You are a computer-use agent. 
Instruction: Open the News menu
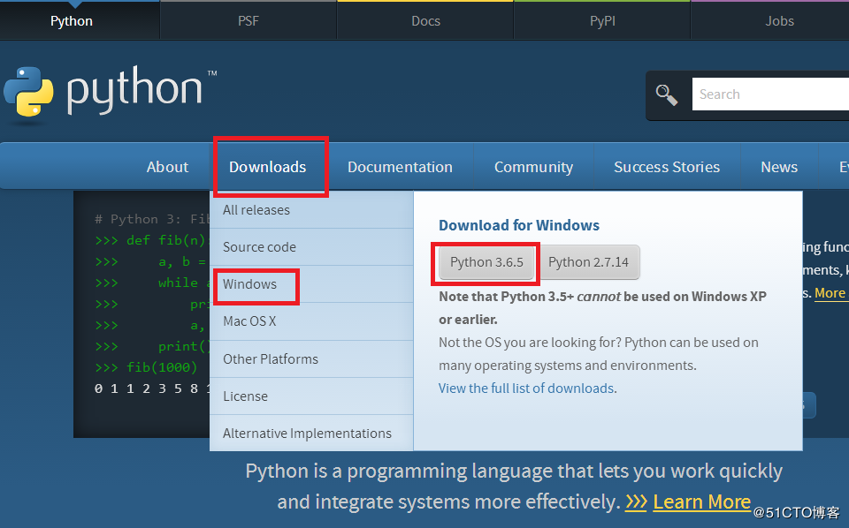tap(779, 167)
